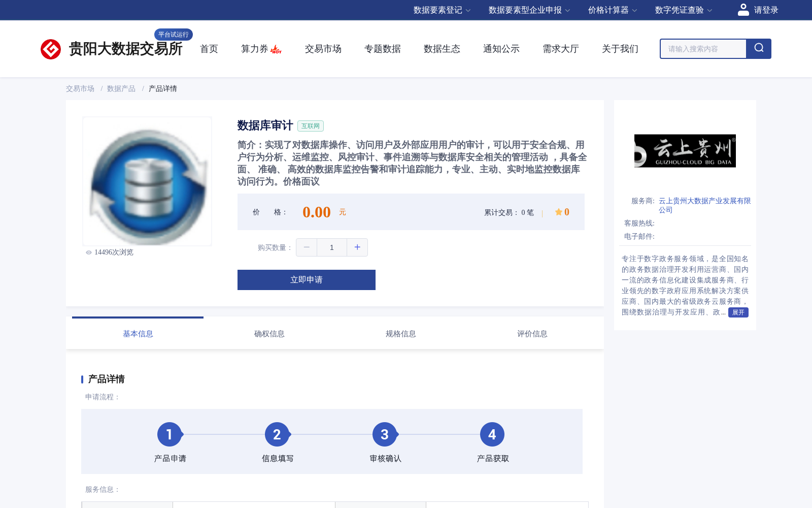Click the hot flame icon beside 算力券
This screenshot has height=508, width=812.
coord(276,49)
